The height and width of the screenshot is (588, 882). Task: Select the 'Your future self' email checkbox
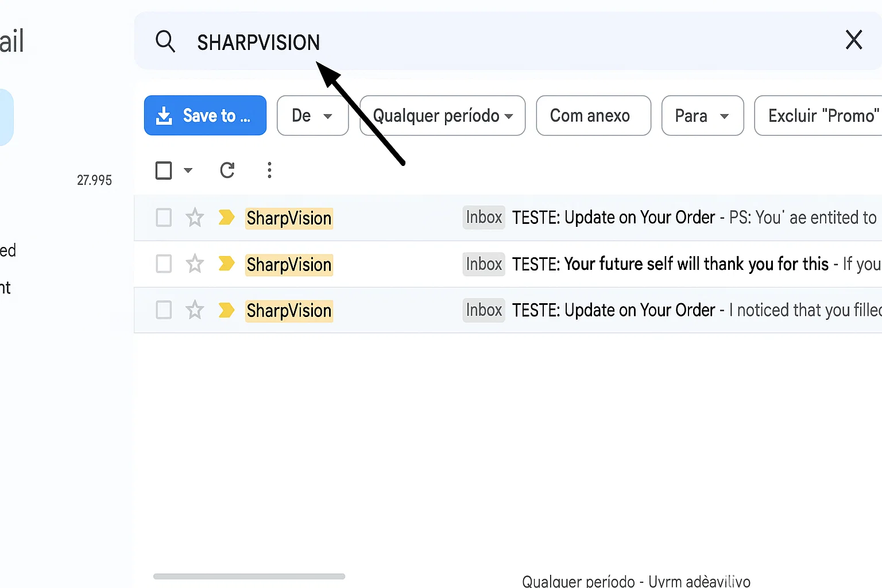tap(164, 264)
